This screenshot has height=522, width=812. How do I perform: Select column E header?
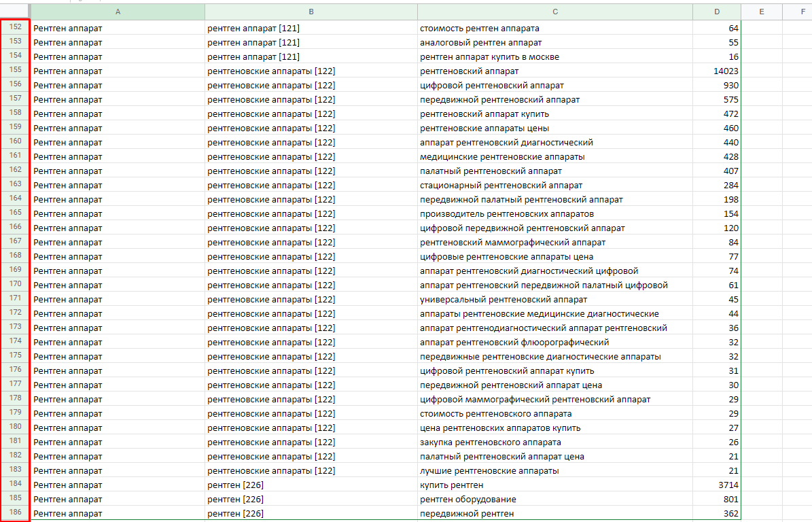pyautogui.click(x=761, y=12)
